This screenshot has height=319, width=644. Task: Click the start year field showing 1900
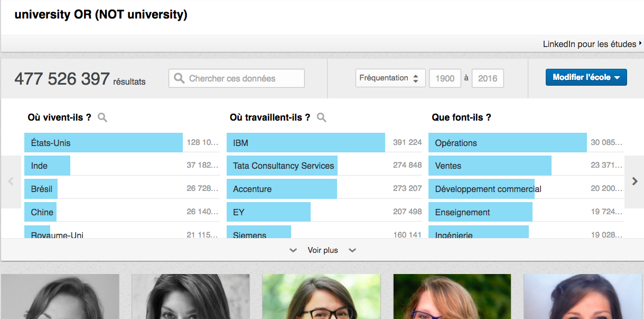pyautogui.click(x=445, y=78)
